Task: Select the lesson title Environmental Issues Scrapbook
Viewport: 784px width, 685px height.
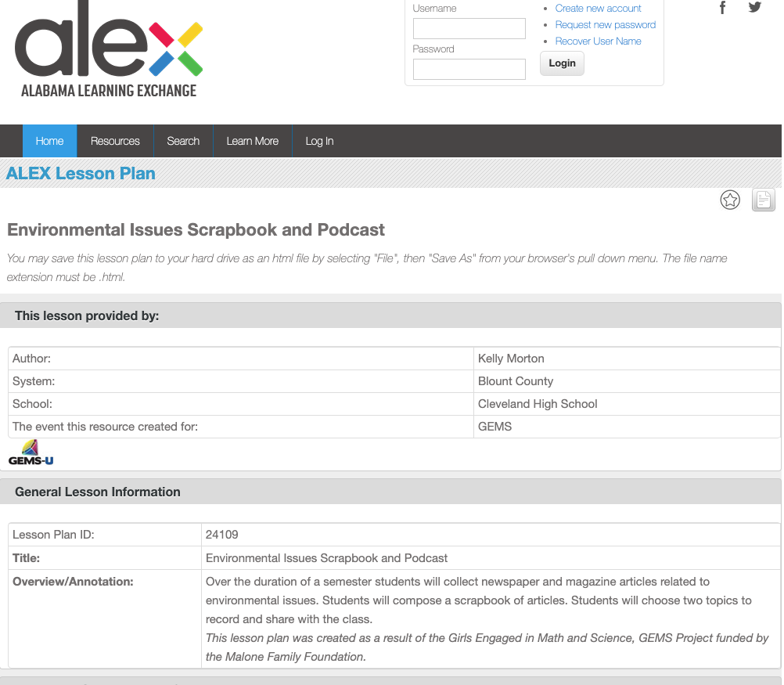Action: [195, 229]
